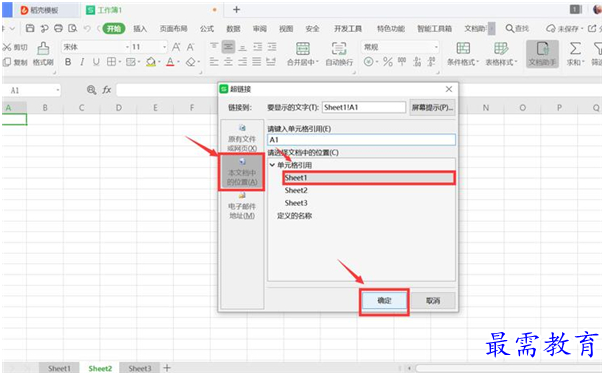Switch to the Formulas (公式) tab
This screenshot has width=607, height=376.
coord(207,29)
